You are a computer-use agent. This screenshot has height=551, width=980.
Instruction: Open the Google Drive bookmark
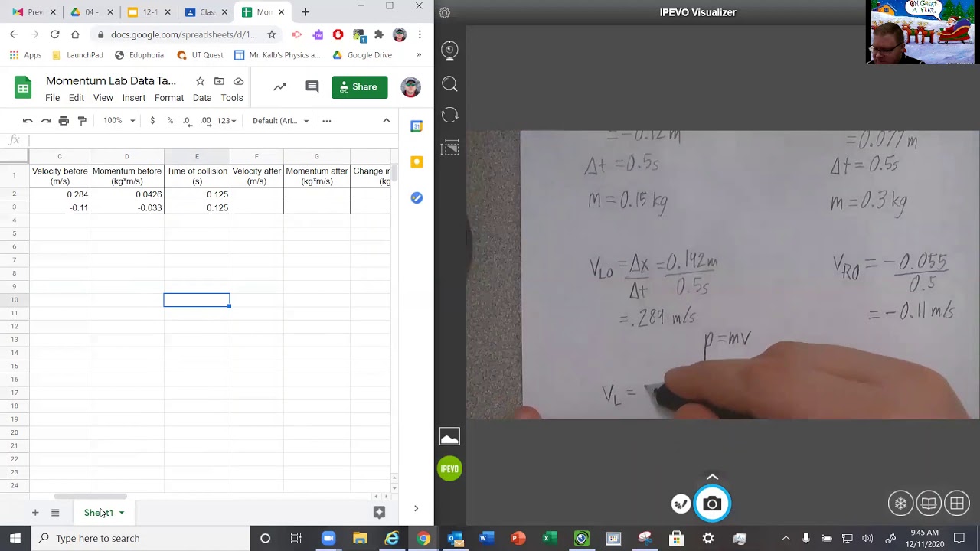[362, 55]
